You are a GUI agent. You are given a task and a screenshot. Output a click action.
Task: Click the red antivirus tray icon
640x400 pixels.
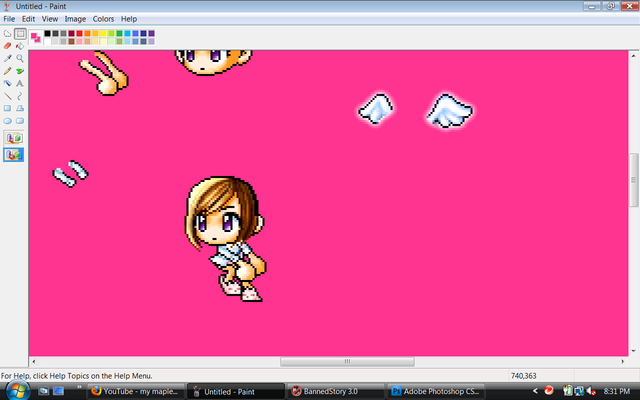(549, 391)
